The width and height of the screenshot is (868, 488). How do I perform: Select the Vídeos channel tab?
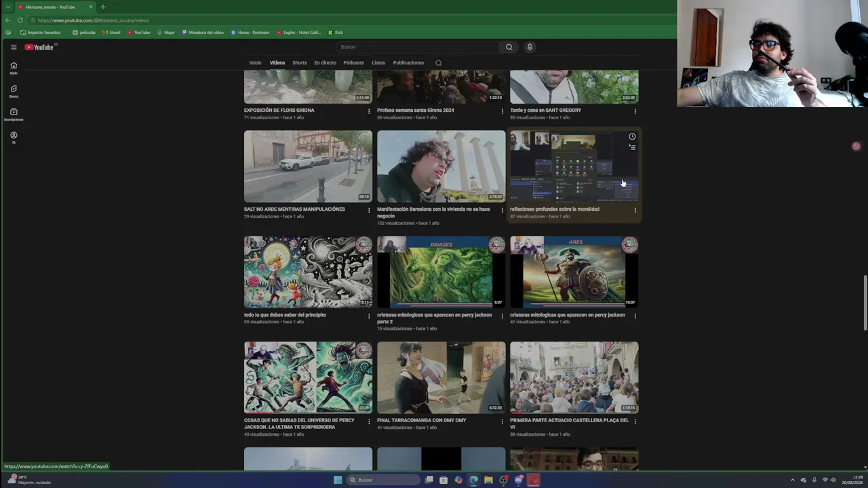click(277, 63)
